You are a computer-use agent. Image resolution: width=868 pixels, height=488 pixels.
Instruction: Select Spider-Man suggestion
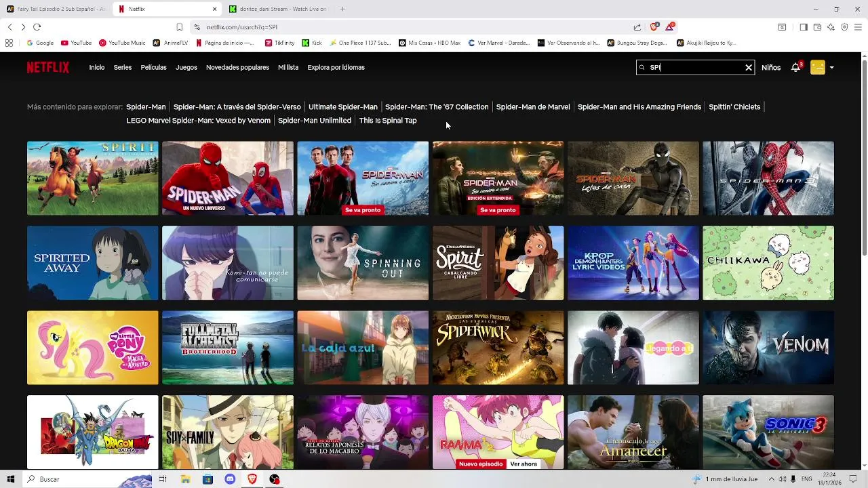coord(146,106)
